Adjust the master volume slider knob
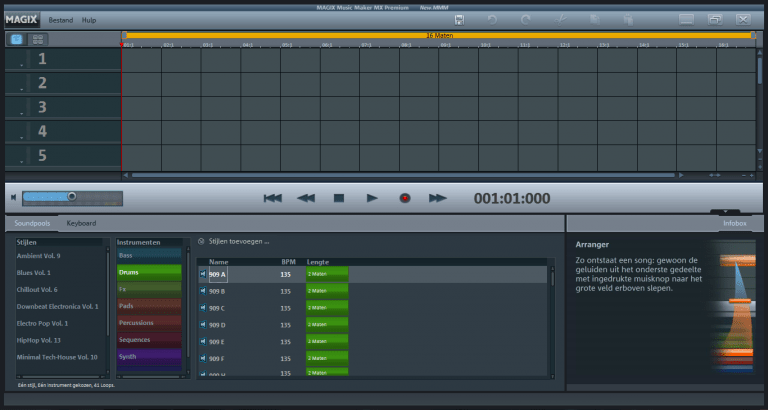 [72, 196]
